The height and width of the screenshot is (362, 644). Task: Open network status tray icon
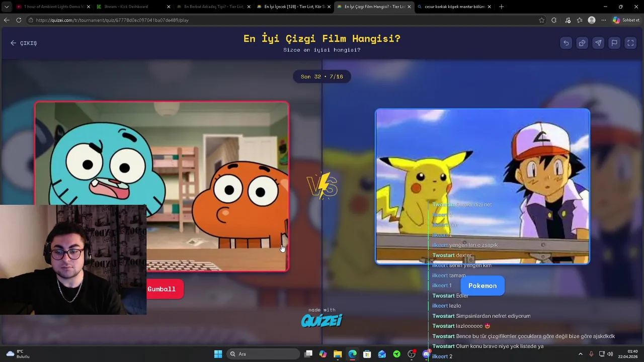point(602,354)
